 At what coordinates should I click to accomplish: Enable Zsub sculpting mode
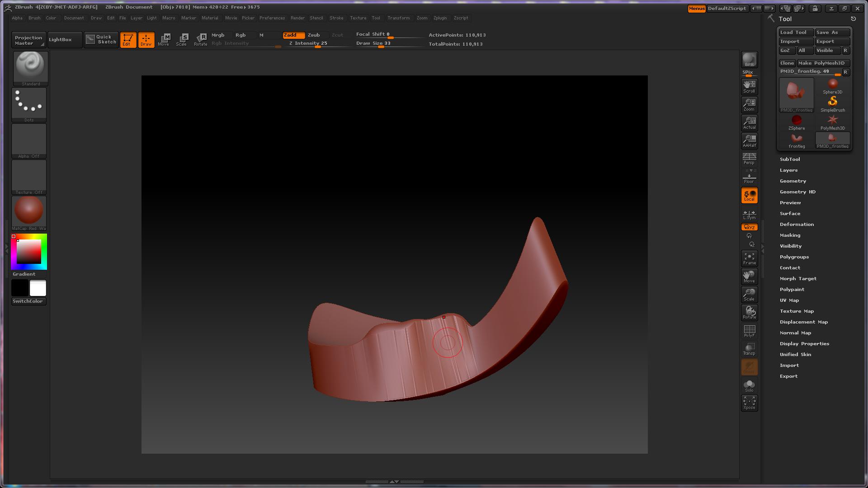314,35
